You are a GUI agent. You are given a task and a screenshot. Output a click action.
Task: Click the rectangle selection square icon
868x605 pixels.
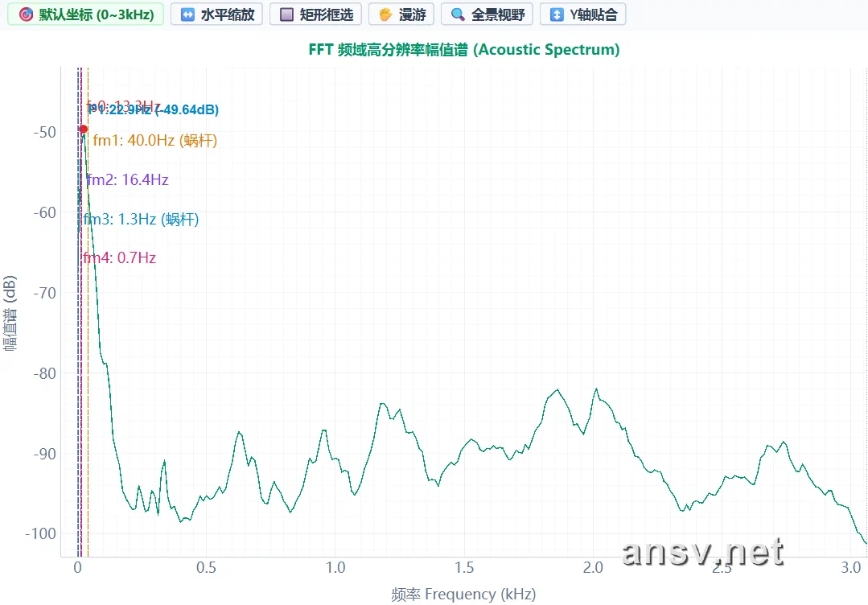[x=286, y=14]
